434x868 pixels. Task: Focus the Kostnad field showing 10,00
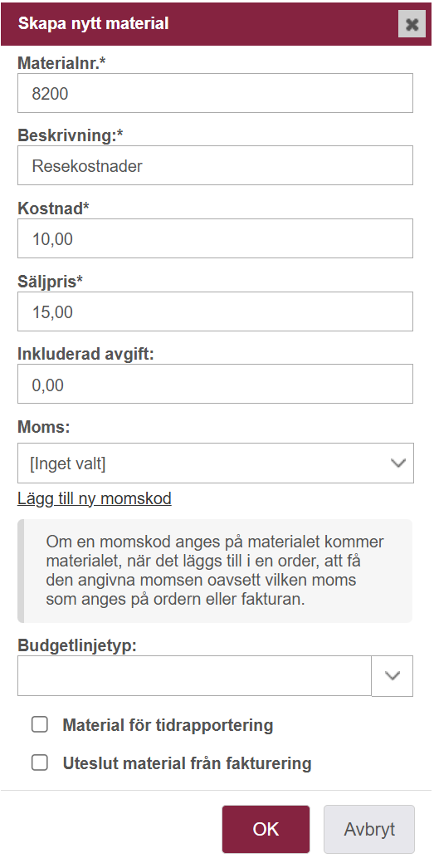click(215, 238)
